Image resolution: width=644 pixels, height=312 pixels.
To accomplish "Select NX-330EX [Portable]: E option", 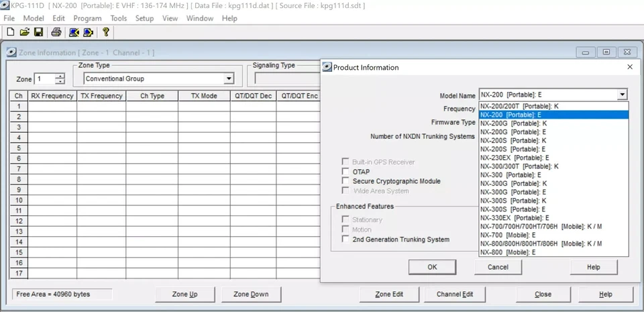I will (553, 217).
